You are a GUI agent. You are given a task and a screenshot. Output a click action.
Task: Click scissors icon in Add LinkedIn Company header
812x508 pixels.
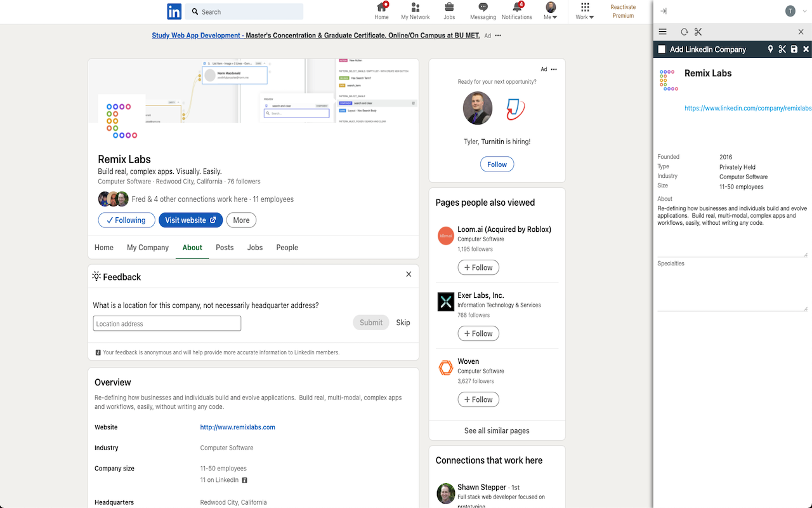pos(782,49)
